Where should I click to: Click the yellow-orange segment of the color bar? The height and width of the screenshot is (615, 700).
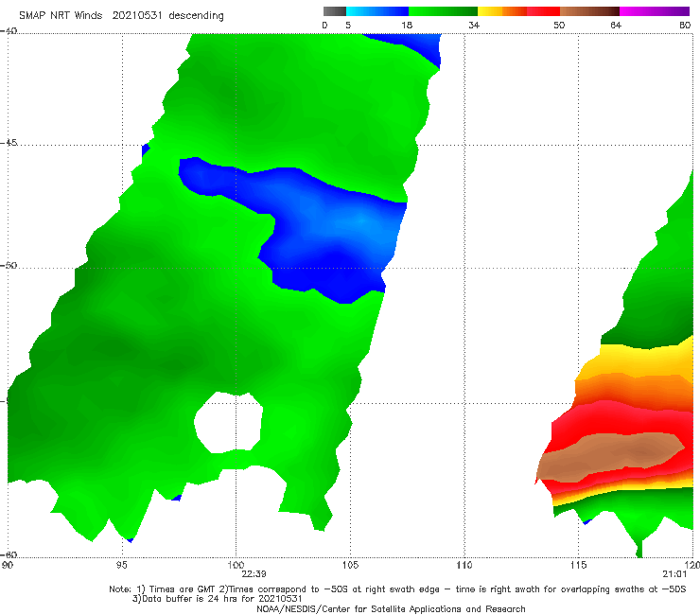pos(501,11)
